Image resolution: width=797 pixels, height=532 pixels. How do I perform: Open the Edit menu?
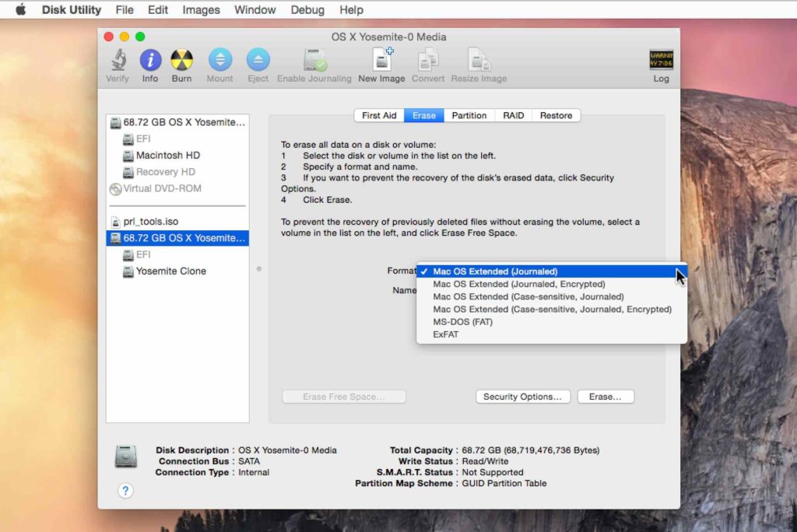[x=158, y=9]
